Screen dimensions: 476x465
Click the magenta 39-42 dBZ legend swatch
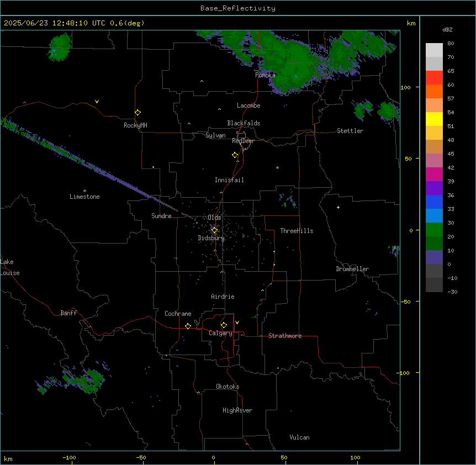434,174
